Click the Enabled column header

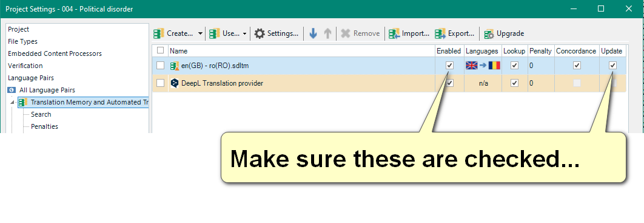click(x=449, y=51)
